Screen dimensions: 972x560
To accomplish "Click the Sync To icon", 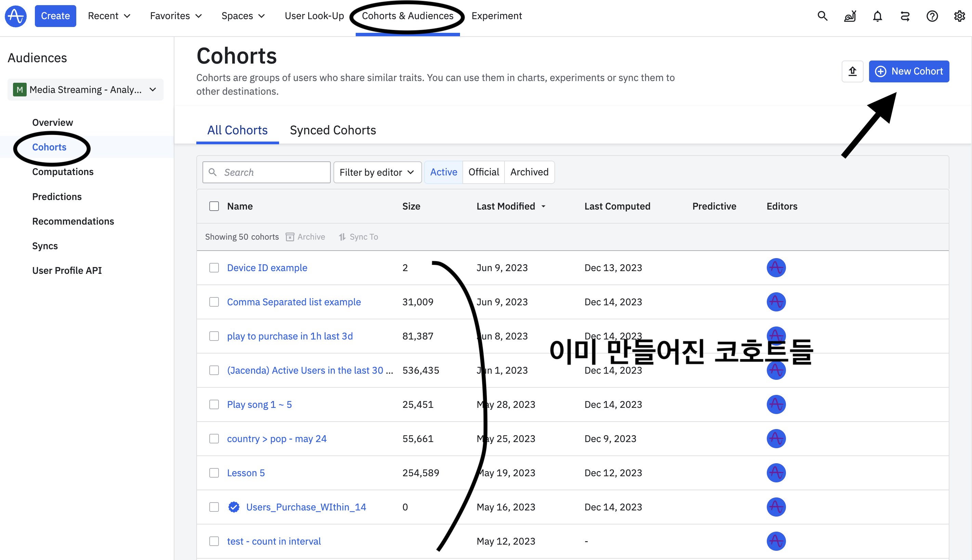I will coord(342,237).
